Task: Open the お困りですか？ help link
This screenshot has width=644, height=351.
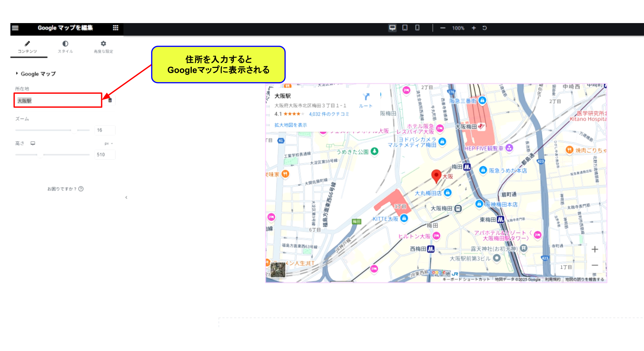Action: 65,189
